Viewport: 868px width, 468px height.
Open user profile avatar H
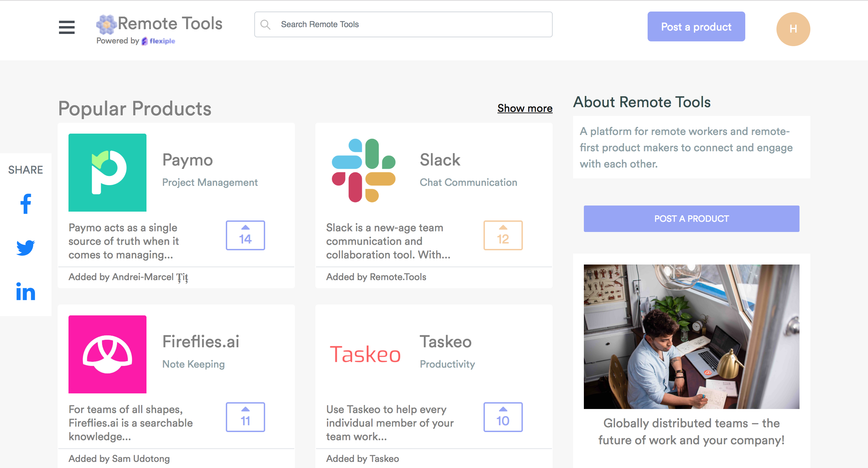pos(793,29)
